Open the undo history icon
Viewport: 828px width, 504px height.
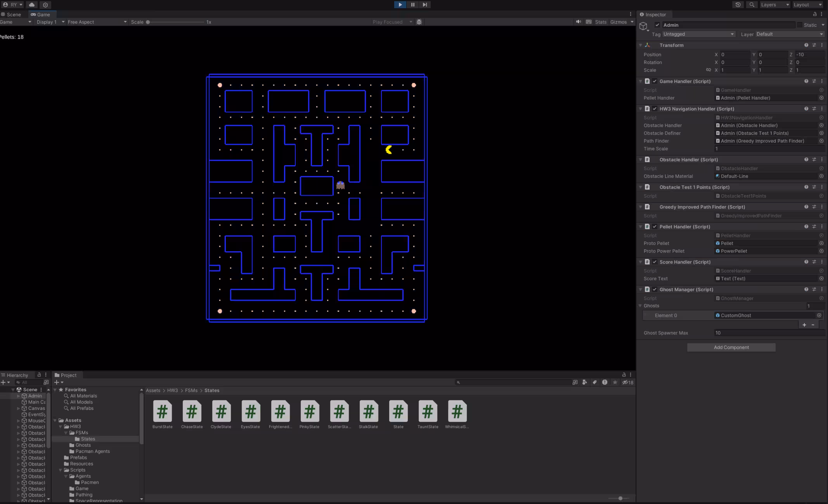[x=738, y=5]
